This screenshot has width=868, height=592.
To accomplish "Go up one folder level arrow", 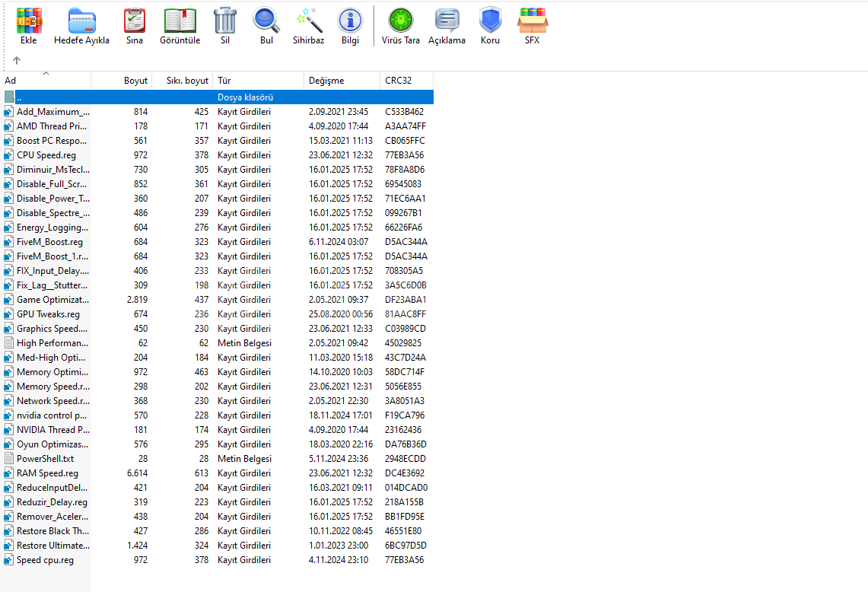I will 17,60.
